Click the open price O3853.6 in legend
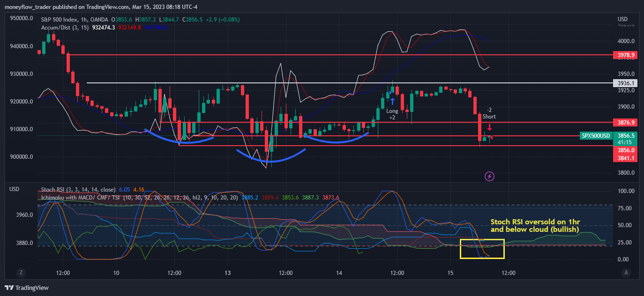The width and height of the screenshot is (644, 296). [121, 20]
